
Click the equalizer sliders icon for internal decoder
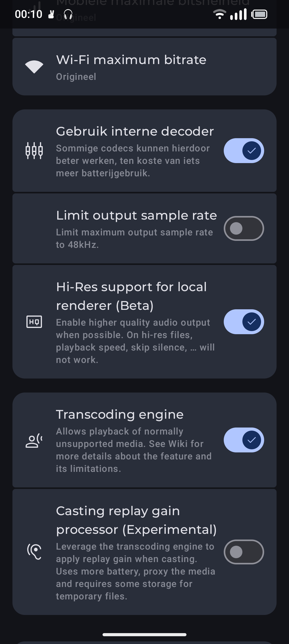point(34,151)
